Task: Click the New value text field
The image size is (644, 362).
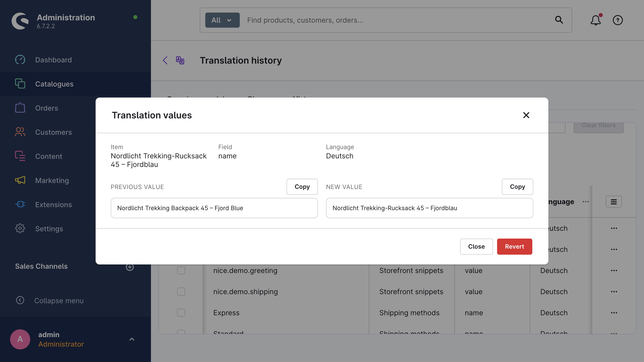Action: point(430,208)
